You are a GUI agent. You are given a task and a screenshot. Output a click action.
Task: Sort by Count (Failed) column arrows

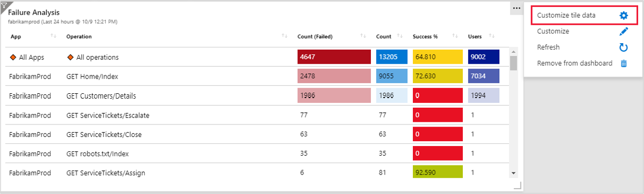pyautogui.click(x=363, y=36)
